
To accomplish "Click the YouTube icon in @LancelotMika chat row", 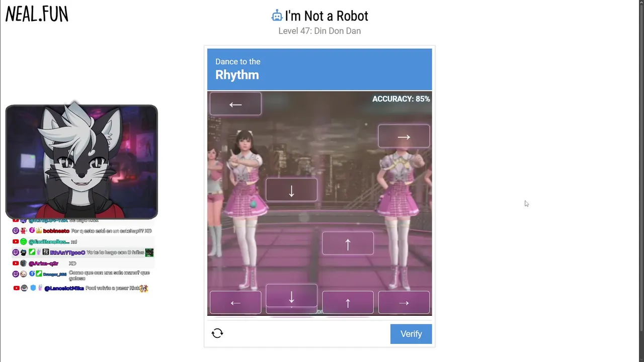I will [x=17, y=288].
